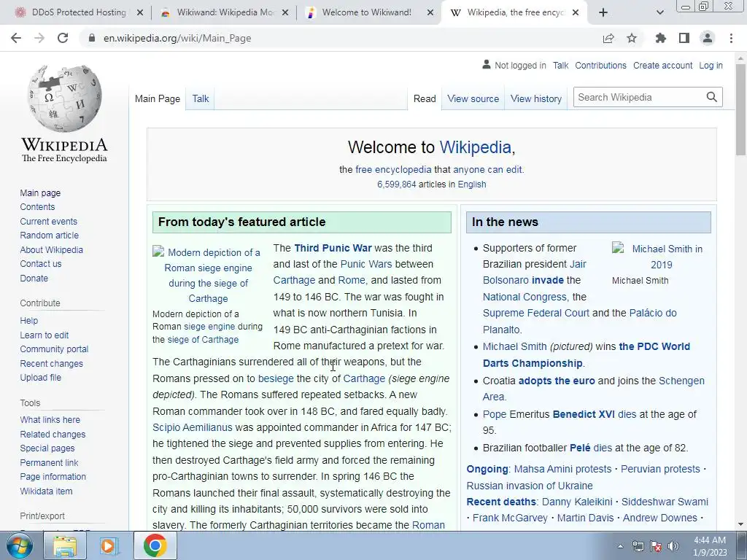747x560 pixels.
Task: Click the page vertical scrollbar thumb
Action: 741,109
